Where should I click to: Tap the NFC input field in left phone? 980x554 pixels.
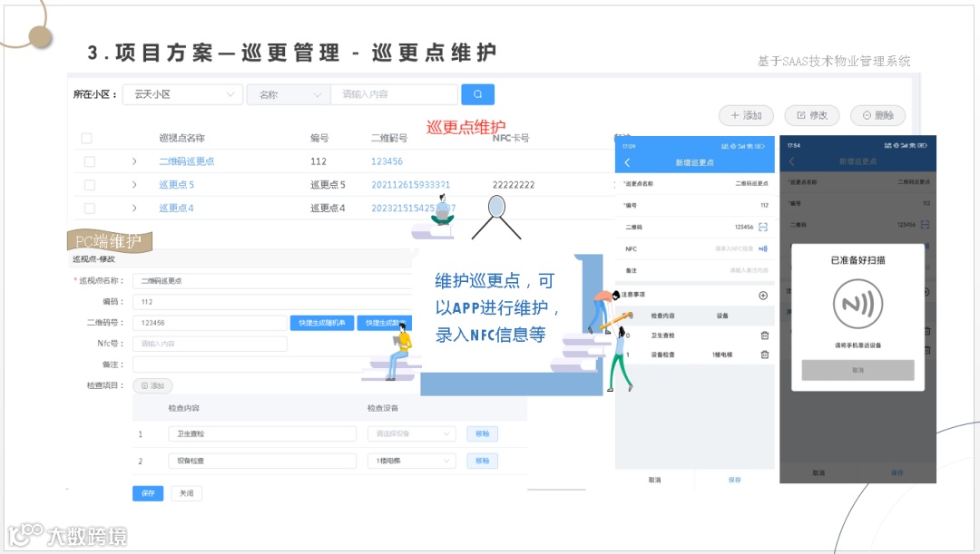point(734,248)
